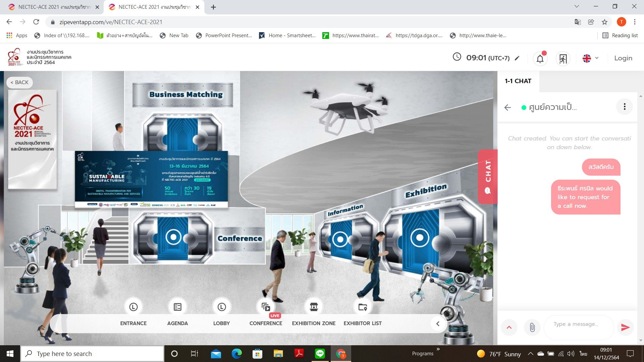Expand chat extras with up caret
Viewport: 644px width, 362px height.
click(x=509, y=327)
